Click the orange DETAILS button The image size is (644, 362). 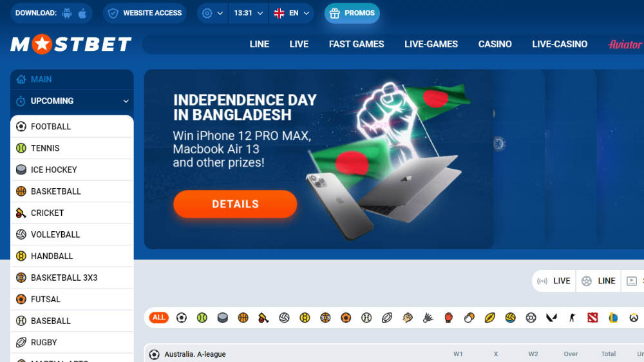[x=235, y=204]
